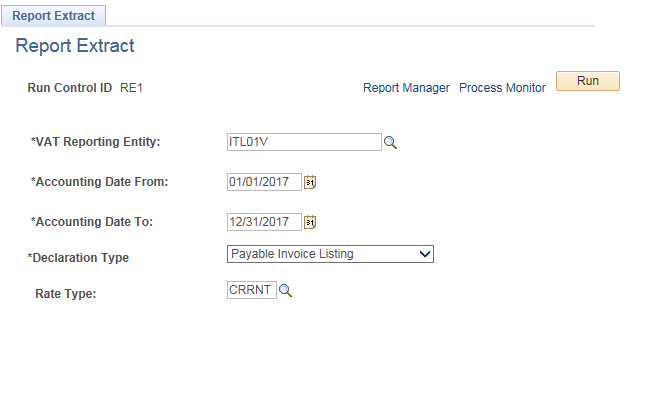This screenshot has width=656, height=396.
Task: Focus the Accounting Date To field
Action: coord(264,222)
